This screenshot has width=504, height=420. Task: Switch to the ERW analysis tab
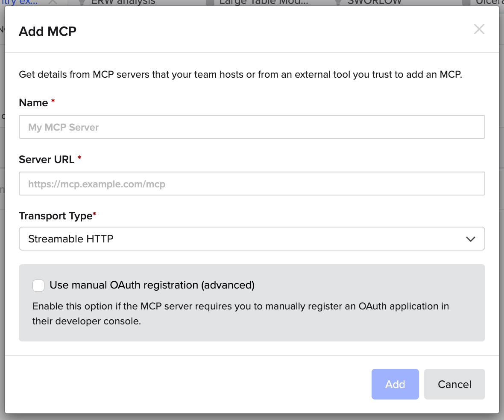pyautogui.click(x=123, y=2)
